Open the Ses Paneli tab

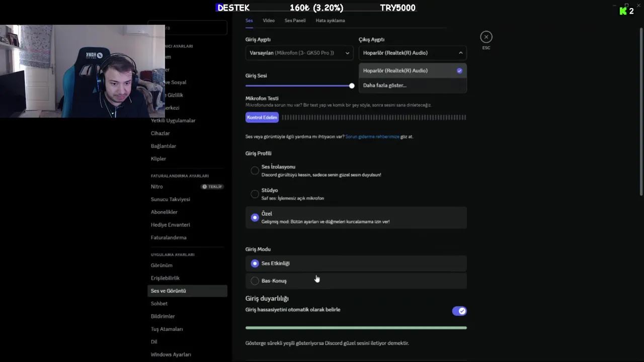(x=295, y=21)
